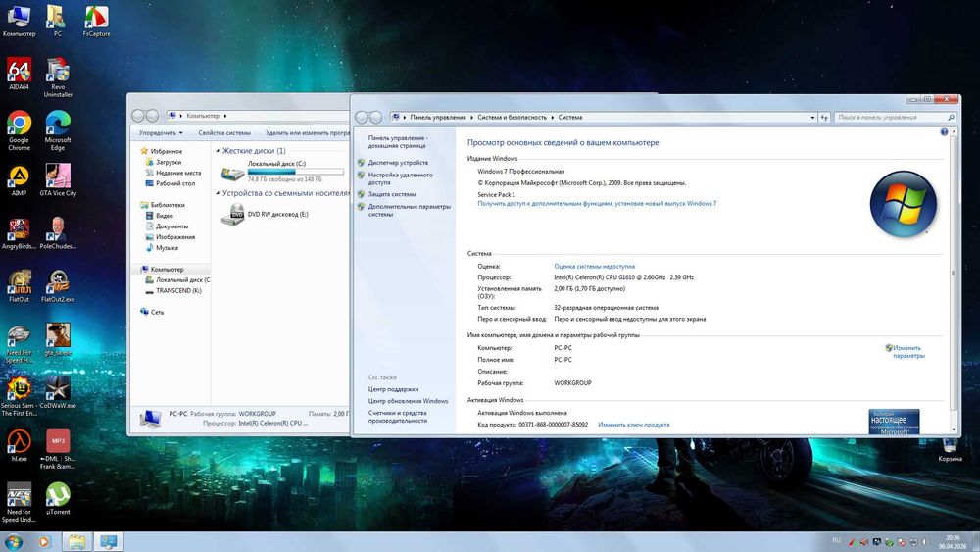The image size is (980, 552).
Task: Click the RU language indicator in the tray
Action: [836, 540]
